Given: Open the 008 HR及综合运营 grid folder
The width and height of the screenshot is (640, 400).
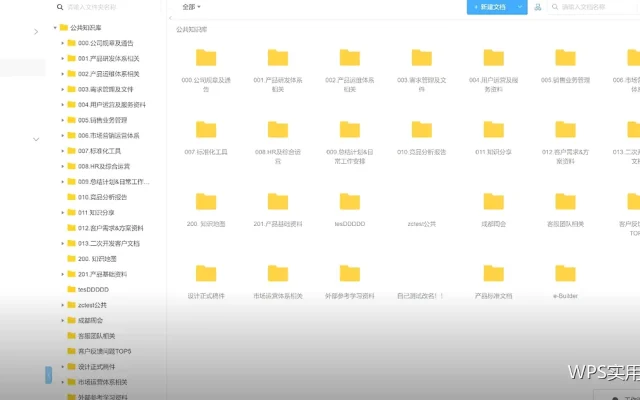Looking at the screenshot, I should 278,129.
